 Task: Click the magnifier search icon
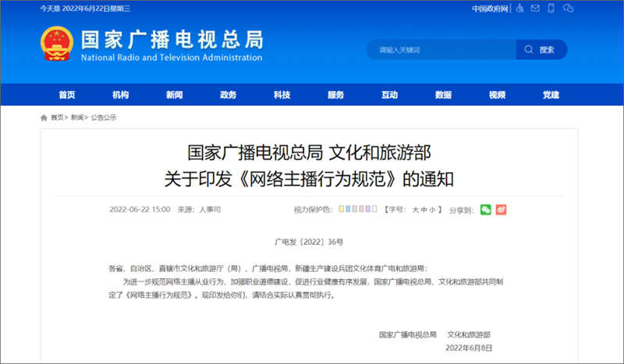(x=529, y=49)
